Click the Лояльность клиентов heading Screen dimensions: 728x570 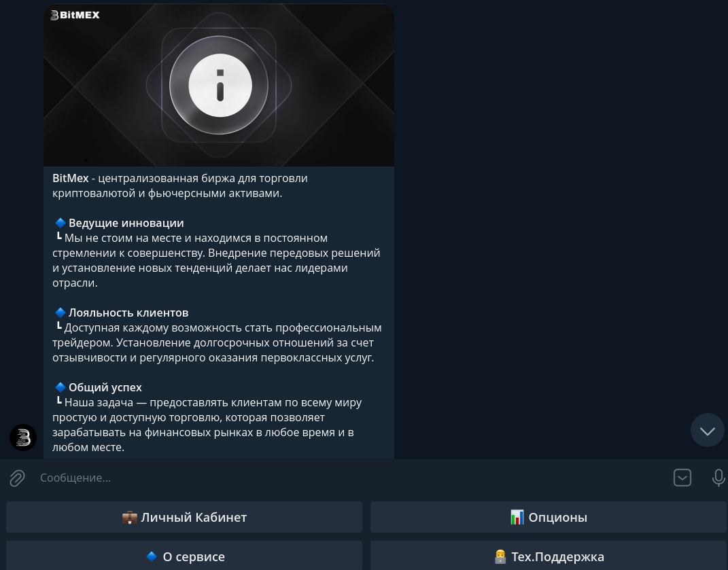128,313
